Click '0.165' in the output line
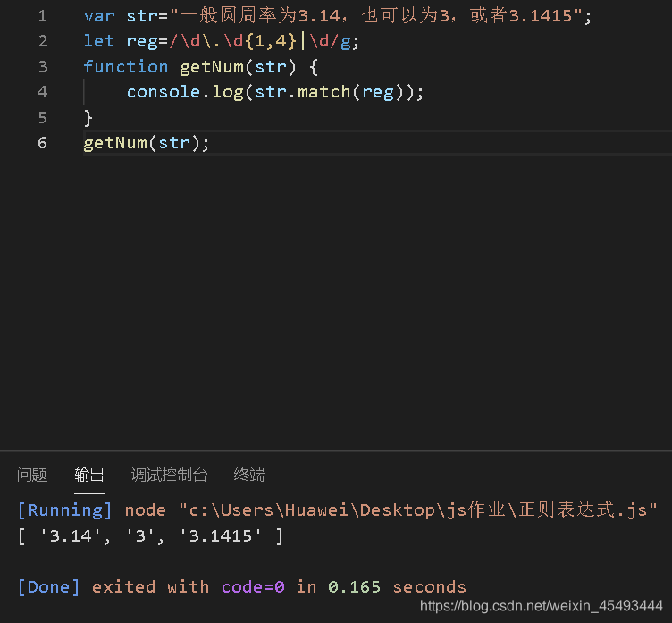Viewport: 672px width, 623px height. tap(355, 587)
